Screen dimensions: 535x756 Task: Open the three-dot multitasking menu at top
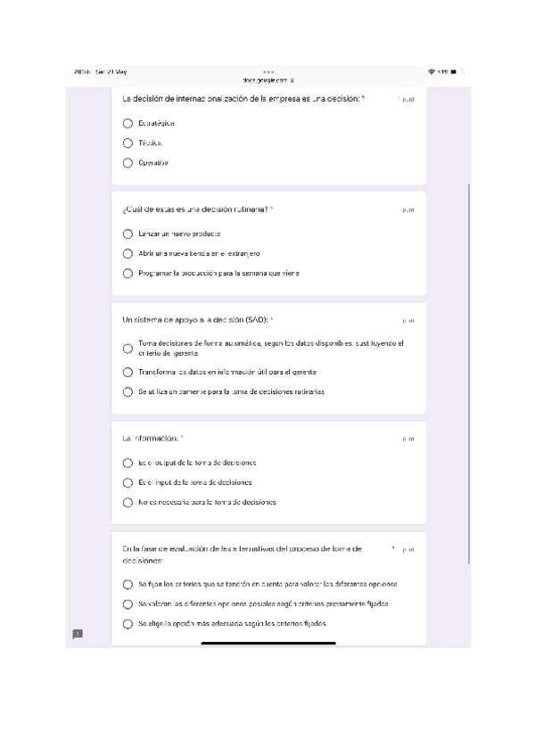[x=268, y=72]
